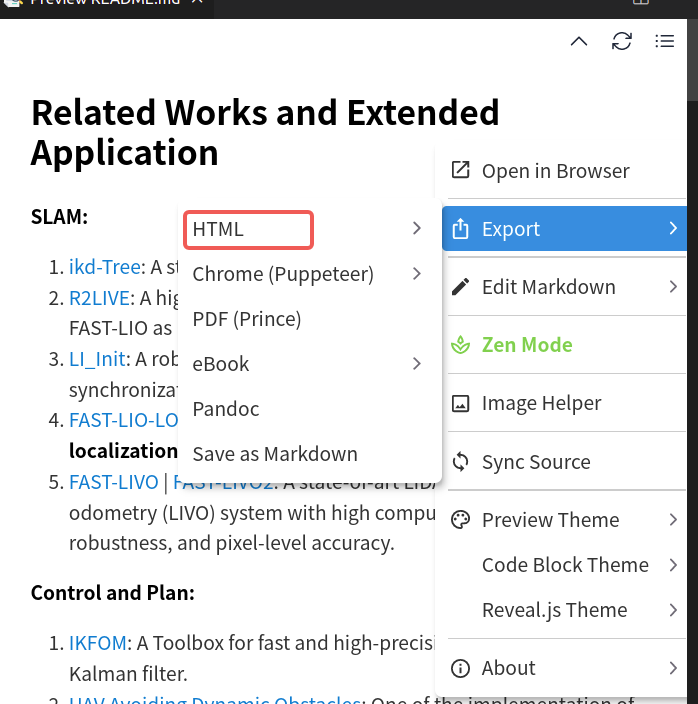Click the Open in Browser icon
Screen dimensions: 698x704
(x=461, y=170)
